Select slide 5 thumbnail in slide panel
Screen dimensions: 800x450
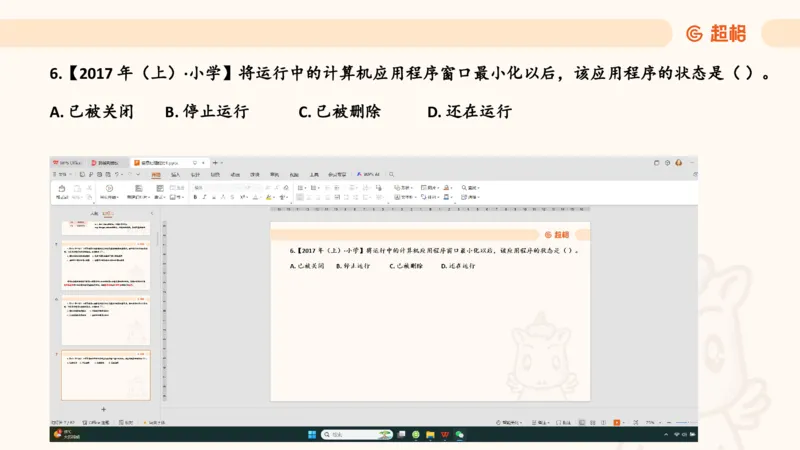[106, 265]
